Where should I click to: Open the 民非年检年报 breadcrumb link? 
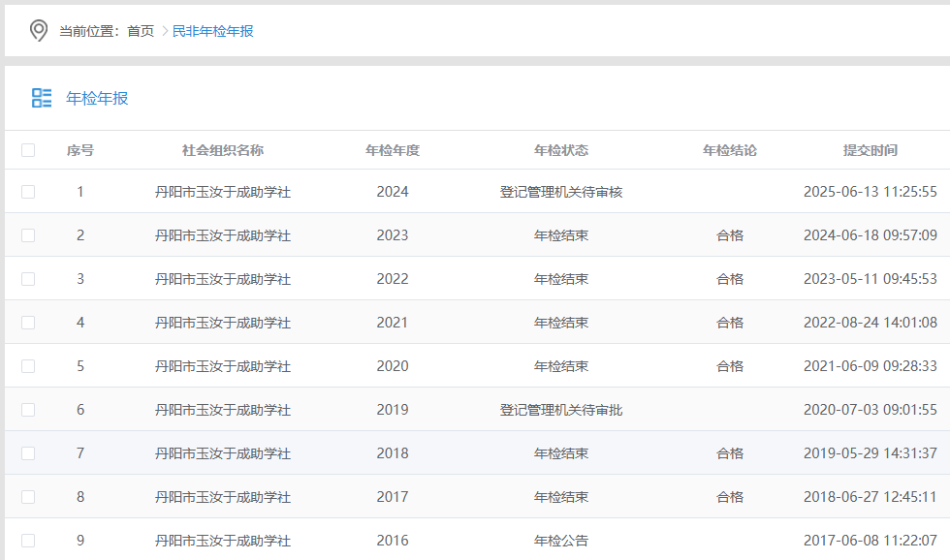[x=213, y=31]
